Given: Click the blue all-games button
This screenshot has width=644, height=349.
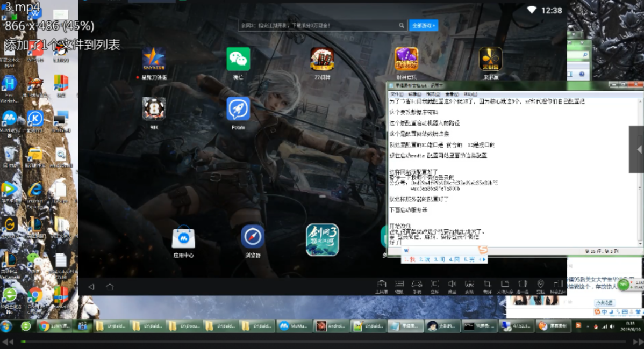Looking at the screenshot, I should click(424, 25).
